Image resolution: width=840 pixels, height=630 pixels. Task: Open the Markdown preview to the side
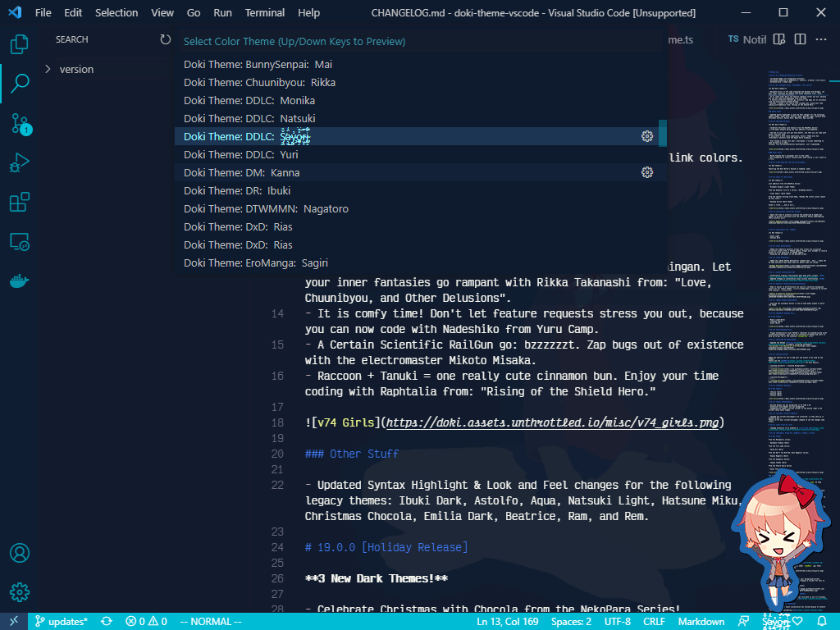778,39
